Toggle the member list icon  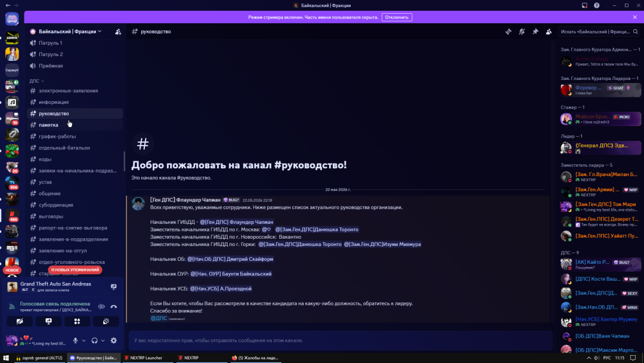pos(549,32)
